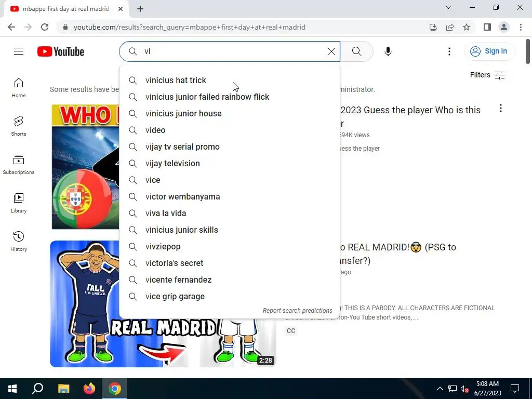Screen dimensions: 532x399
Task: Select suggestion 'vinicius hat trick'
Action: click(230, 80)
